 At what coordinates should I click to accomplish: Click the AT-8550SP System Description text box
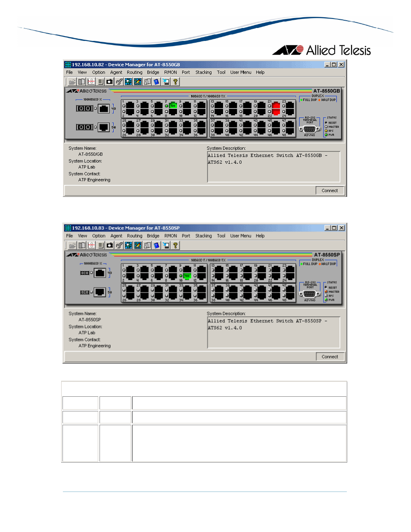(x=274, y=332)
